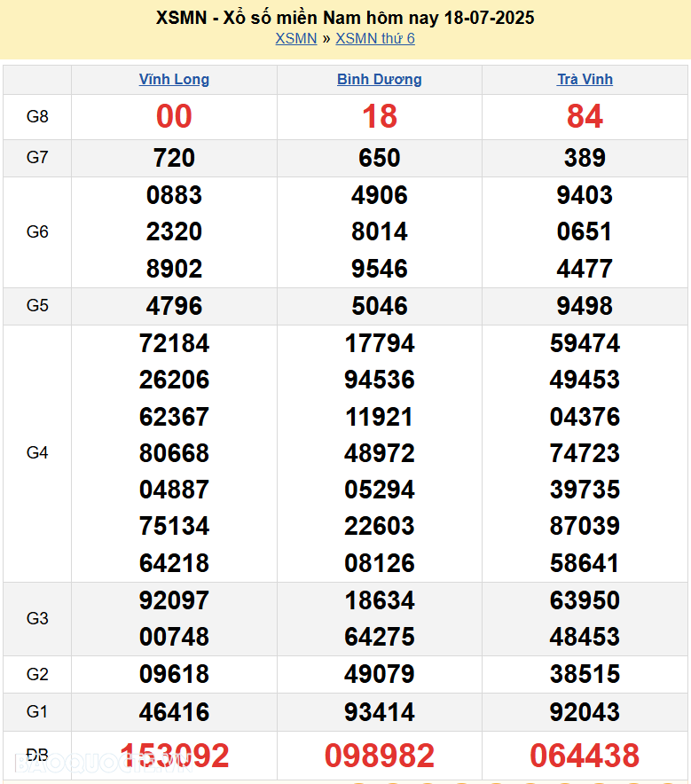Image resolution: width=691 pixels, height=784 pixels.
Task: Open the XSMN thứ 6 link
Action: click(374, 38)
